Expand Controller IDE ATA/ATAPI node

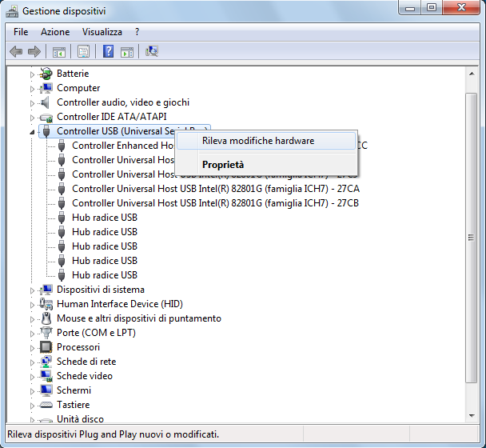coord(32,118)
